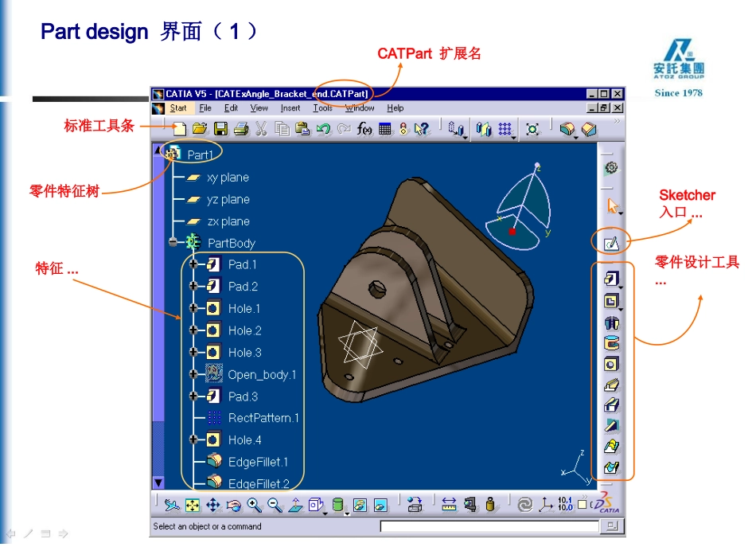Select RectPattern.1 in the tree

coord(263,418)
